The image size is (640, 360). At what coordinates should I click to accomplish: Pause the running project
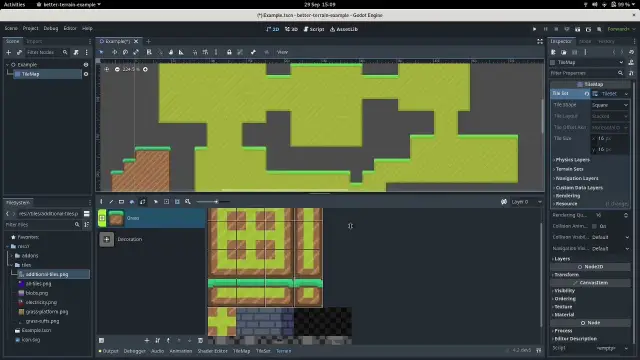545,29
